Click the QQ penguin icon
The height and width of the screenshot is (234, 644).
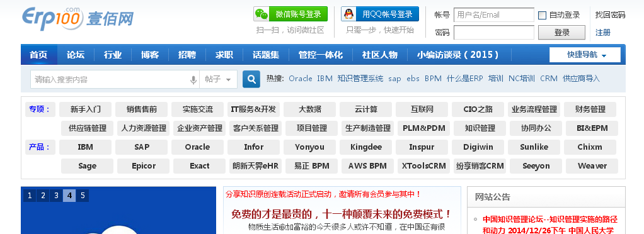[348, 14]
